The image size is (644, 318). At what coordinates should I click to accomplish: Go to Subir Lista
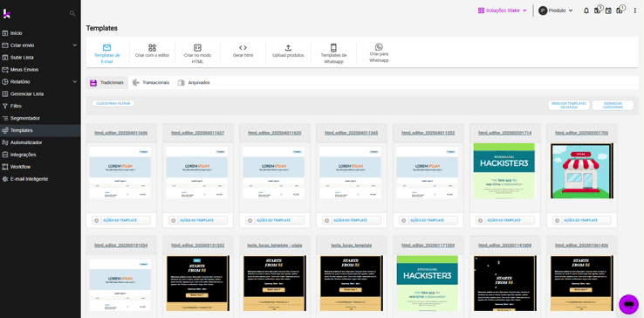(x=40, y=57)
